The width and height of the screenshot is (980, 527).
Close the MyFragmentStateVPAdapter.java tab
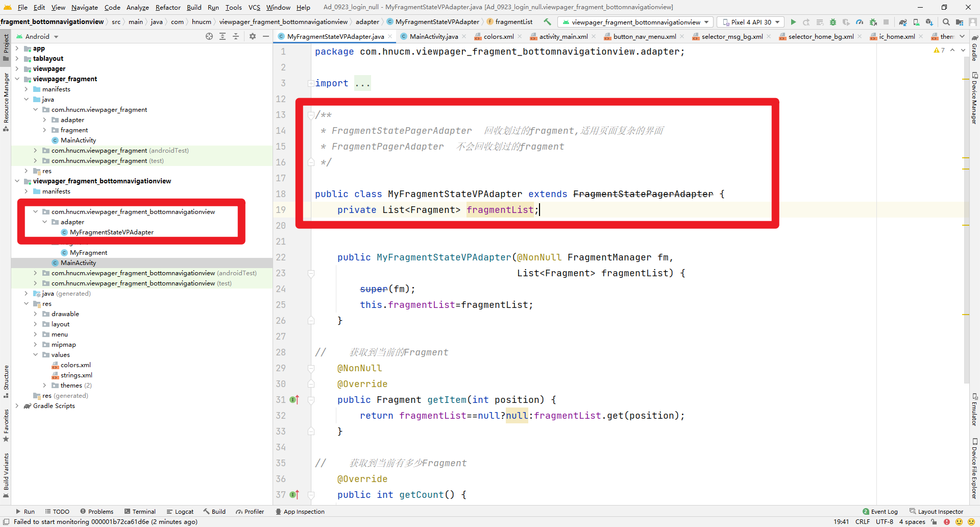click(390, 36)
